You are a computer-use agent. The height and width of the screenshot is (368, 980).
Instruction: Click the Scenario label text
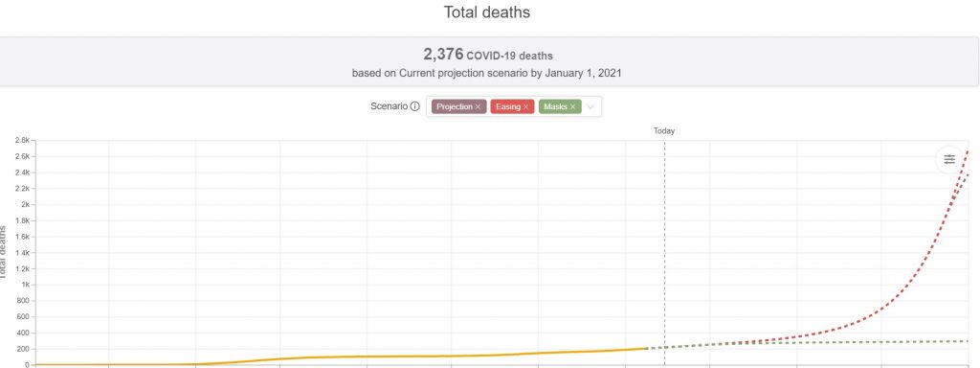[389, 106]
